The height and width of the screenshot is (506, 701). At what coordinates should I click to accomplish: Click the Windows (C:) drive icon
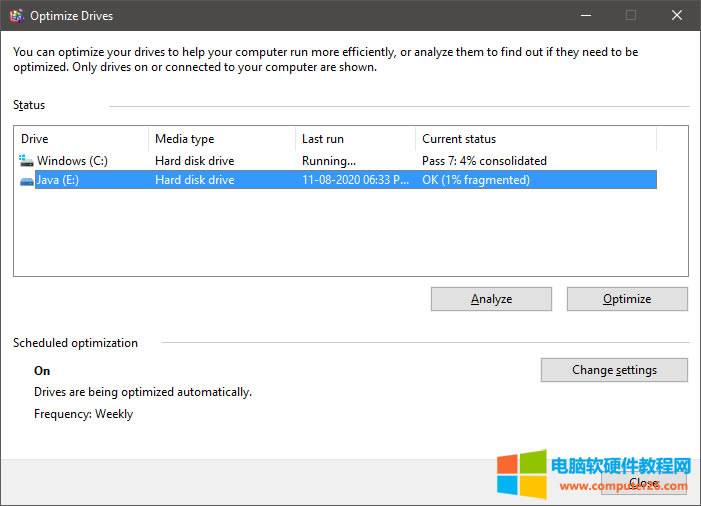coord(26,160)
